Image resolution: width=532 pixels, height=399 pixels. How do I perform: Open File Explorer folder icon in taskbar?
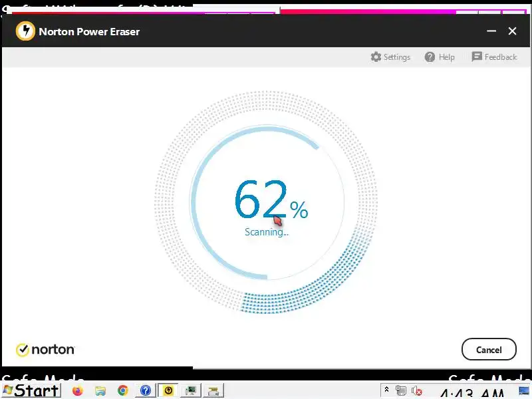(x=100, y=390)
